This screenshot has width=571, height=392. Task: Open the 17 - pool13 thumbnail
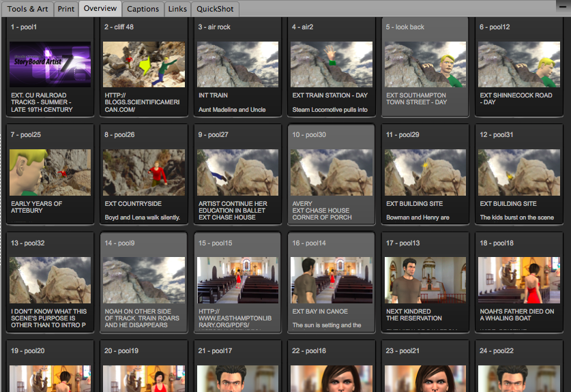425,280
